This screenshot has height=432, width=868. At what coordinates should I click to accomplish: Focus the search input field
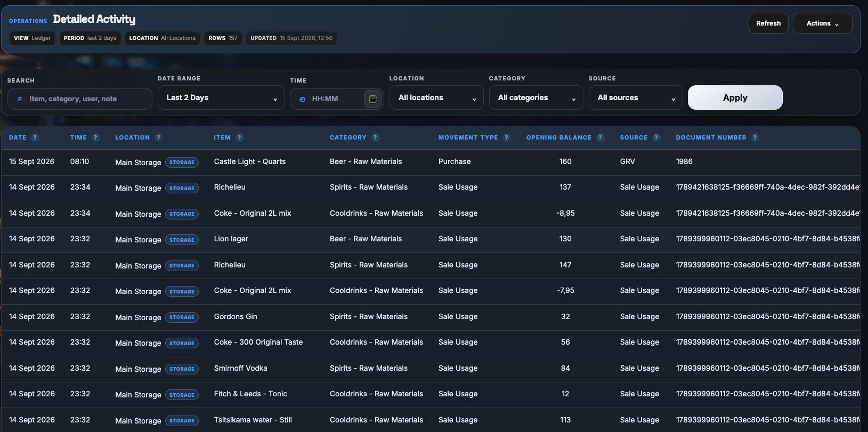click(x=80, y=99)
